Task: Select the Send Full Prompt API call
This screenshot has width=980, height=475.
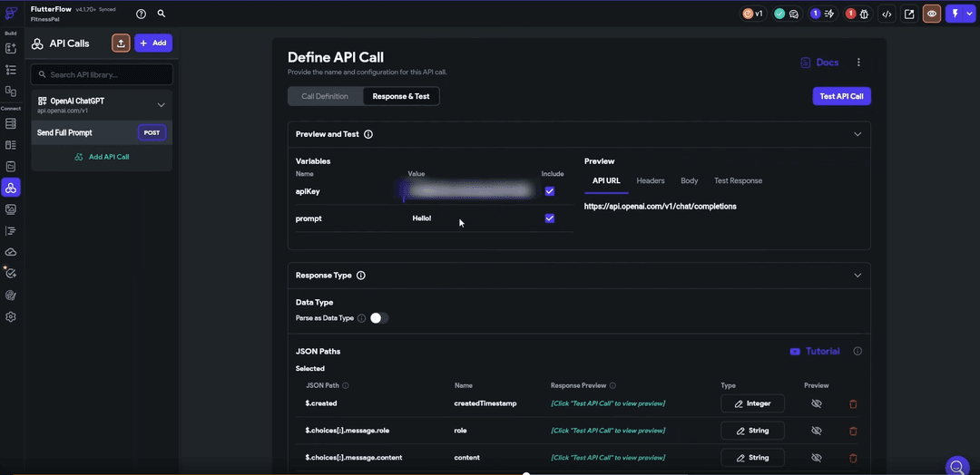Action: coord(102,133)
